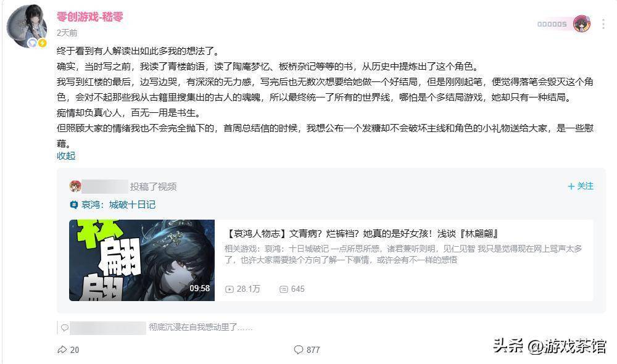Open the preview comment 彻底沉浸在自我感动里了
617x364 pixels.
pyautogui.click(x=201, y=327)
